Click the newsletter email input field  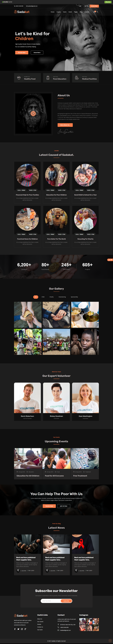[x=50, y=601]
